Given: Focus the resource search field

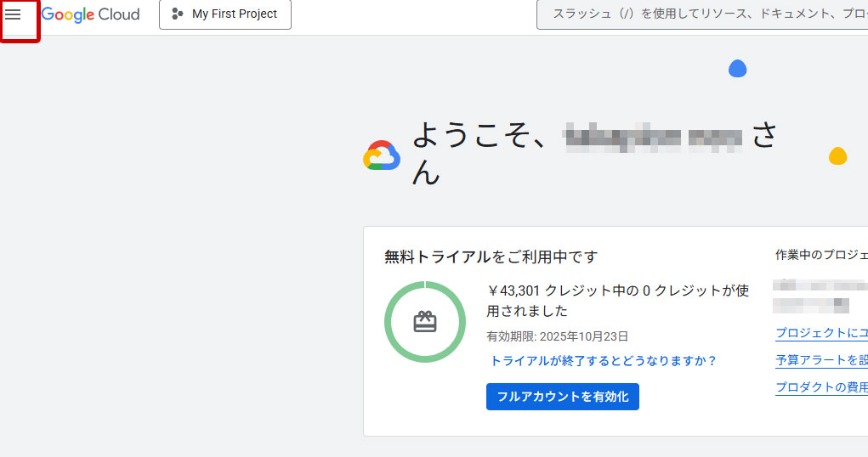Looking at the screenshot, I should click(702, 14).
